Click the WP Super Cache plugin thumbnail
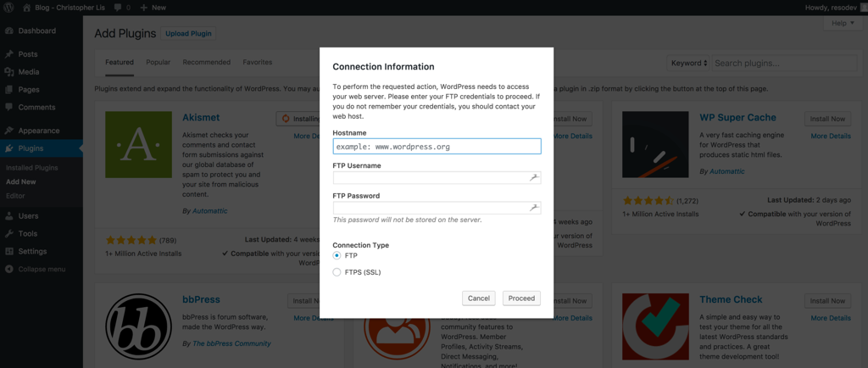The height and width of the screenshot is (368, 868). coord(655,144)
